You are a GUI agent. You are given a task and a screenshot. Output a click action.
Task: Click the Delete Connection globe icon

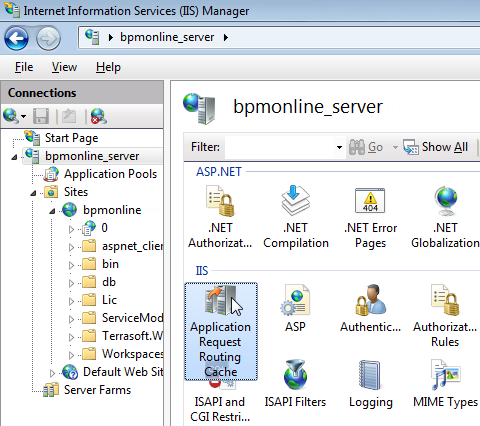pyautogui.click(x=99, y=116)
